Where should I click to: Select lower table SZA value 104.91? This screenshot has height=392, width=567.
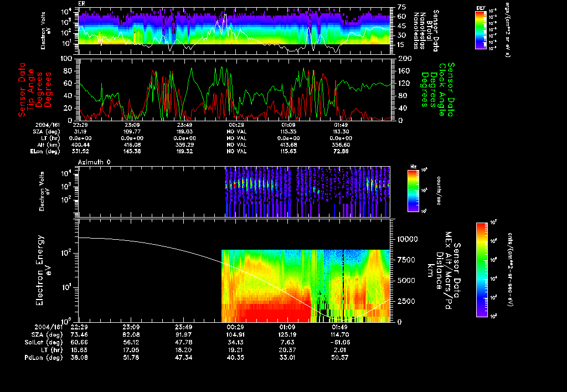tap(235, 334)
